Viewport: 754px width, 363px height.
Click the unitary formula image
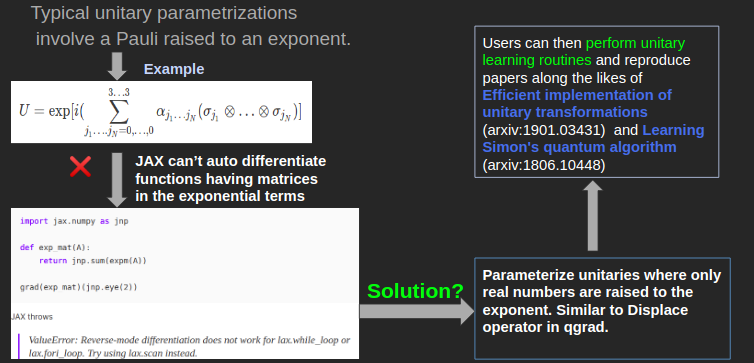tap(162, 112)
